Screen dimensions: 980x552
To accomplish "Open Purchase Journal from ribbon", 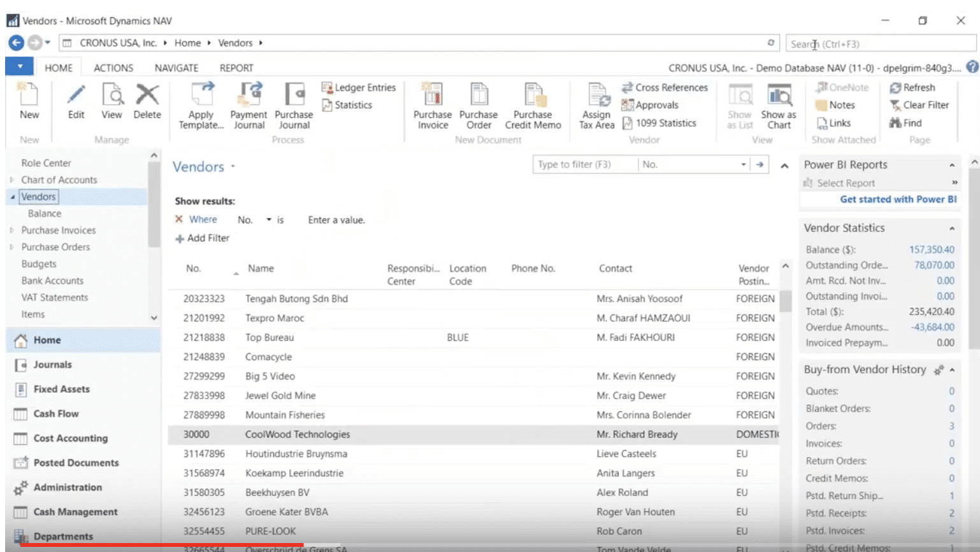I will click(x=294, y=106).
